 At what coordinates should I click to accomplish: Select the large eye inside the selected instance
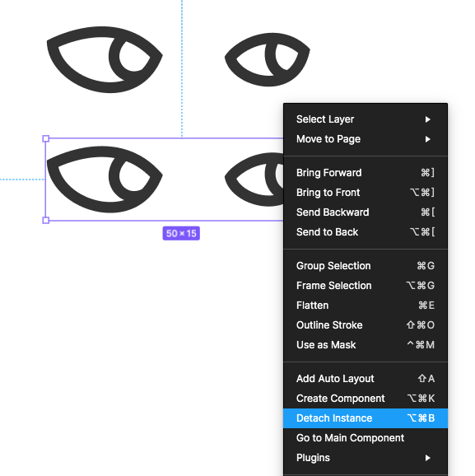(105, 179)
